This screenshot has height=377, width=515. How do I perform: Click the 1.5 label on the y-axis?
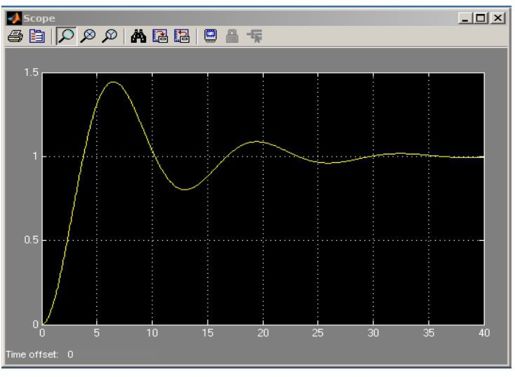pos(32,72)
